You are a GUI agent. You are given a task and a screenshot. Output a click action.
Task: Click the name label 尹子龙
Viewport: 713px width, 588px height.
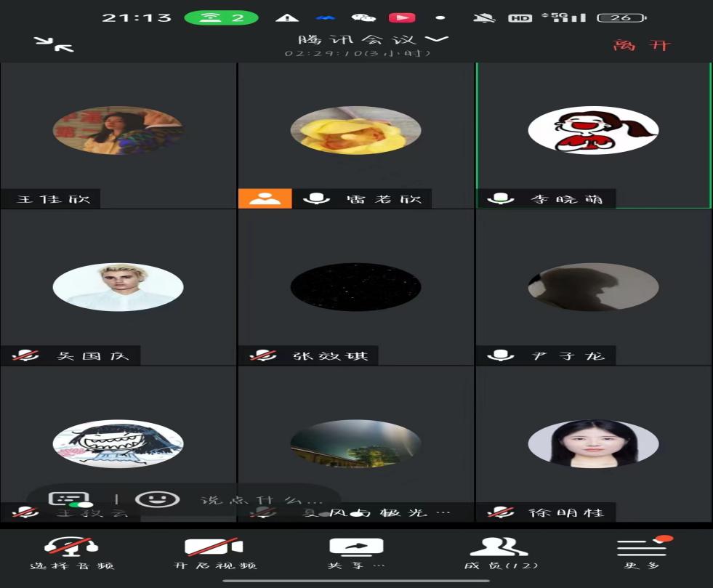pos(568,355)
